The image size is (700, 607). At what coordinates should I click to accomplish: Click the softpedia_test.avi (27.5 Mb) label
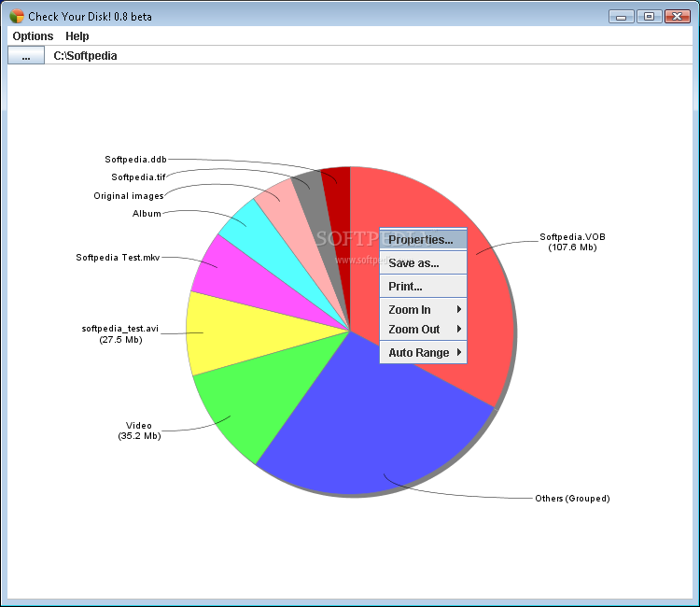pos(120,334)
